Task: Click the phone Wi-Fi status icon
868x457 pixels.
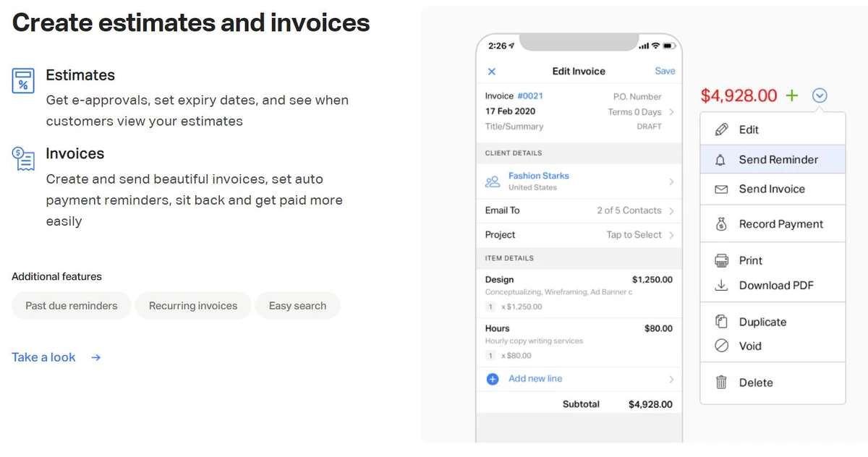Action: [656, 46]
